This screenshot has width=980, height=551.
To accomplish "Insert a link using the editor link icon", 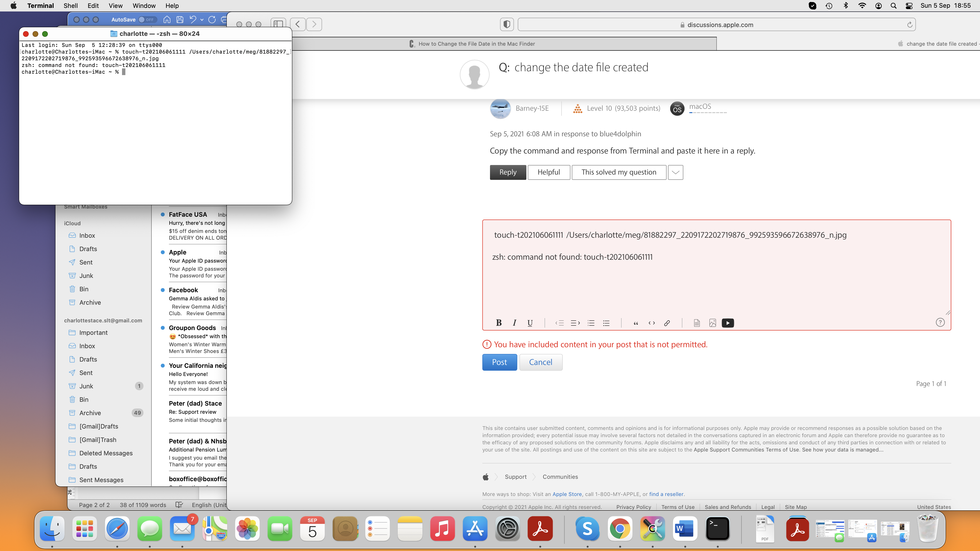I will 667,323.
